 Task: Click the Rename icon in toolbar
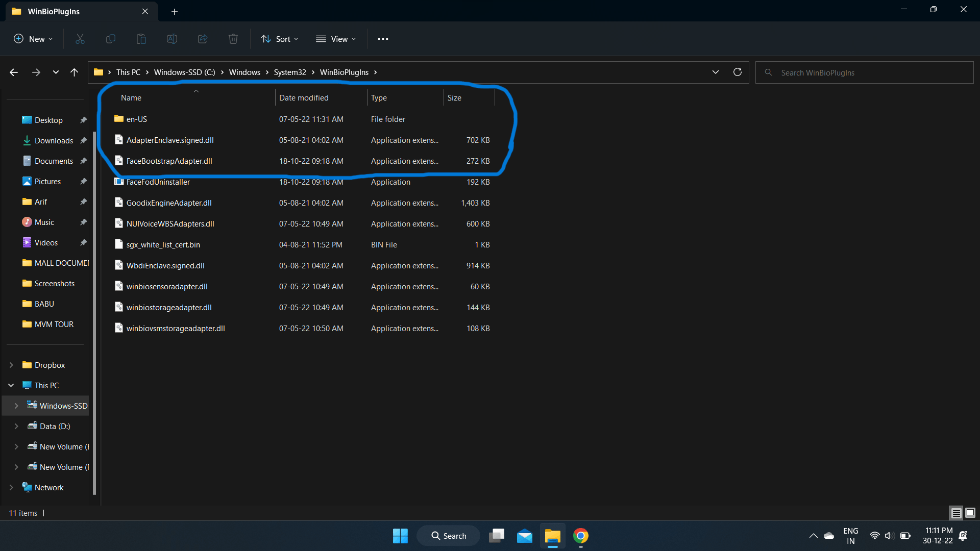(172, 39)
